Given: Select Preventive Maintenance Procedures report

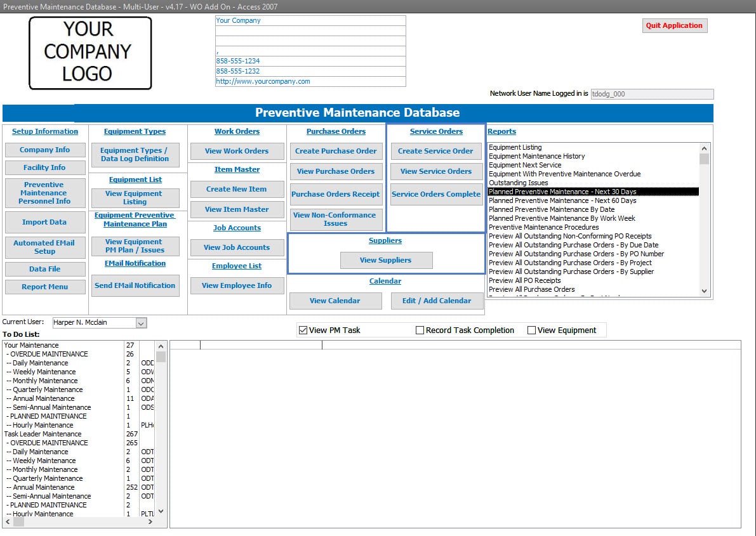Looking at the screenshot, I should coord(593,228).
